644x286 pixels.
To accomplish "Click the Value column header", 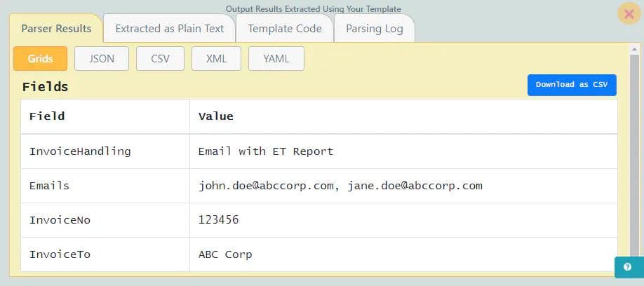I will point(216,116).
